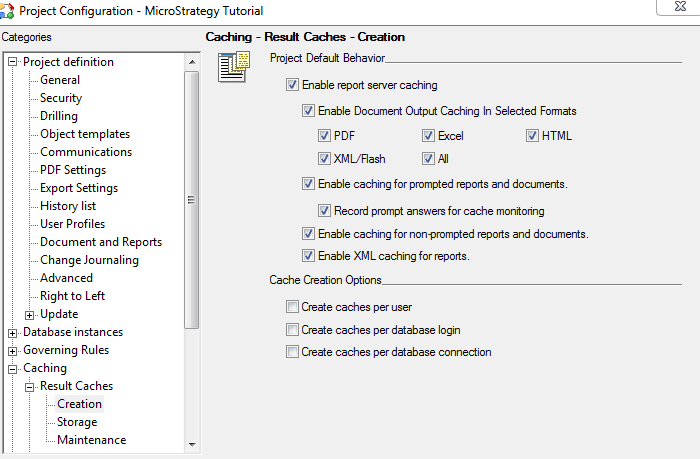700x459 pixels.
Task: Select Project definition tree item
Action: tap(68, 62)
